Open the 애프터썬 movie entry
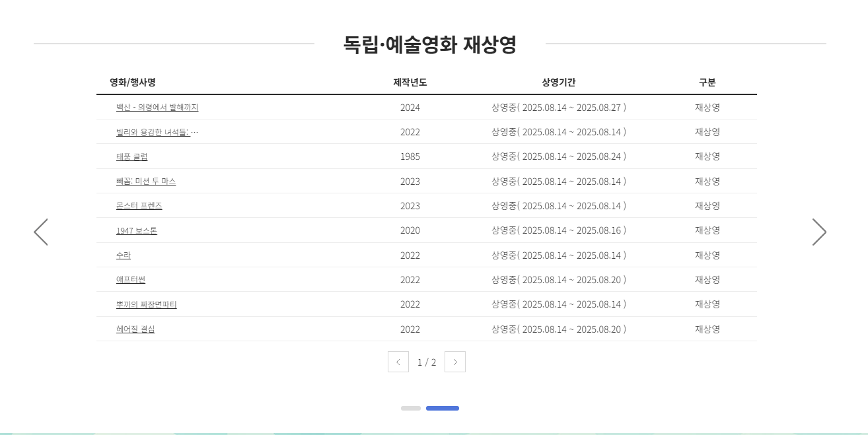 [x=130, y=279]
